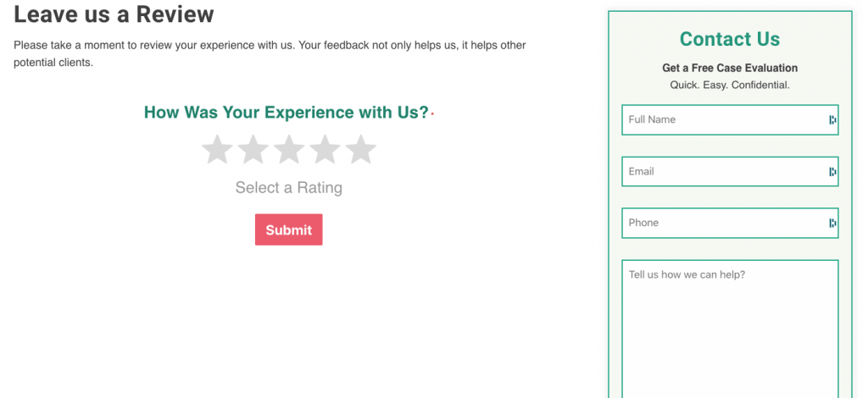The height and width of the screenshot is (398, 868).
Task: Click the 'Quick. Easy. Confidential.' tagline
Action: pyautogui.click(x=730, y=86)
